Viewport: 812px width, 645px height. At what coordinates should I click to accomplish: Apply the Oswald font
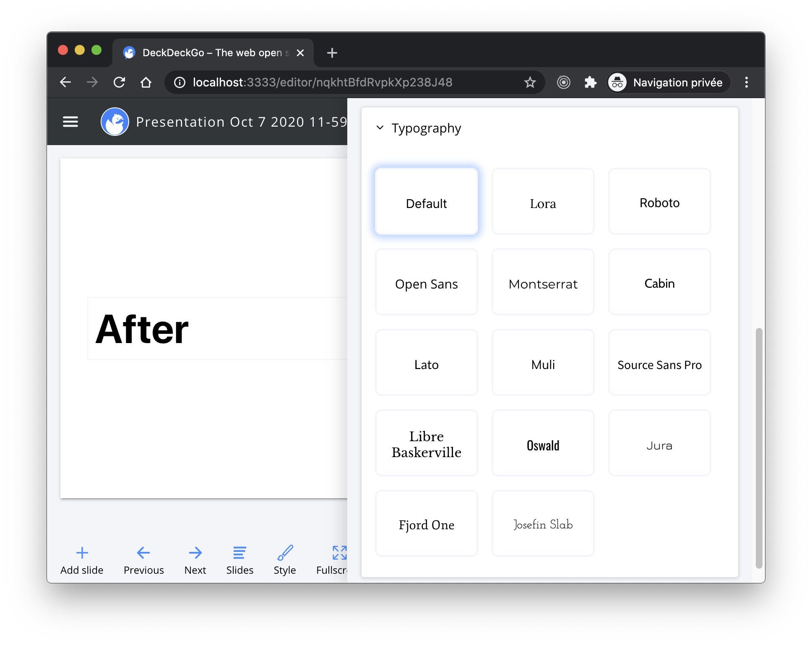543,443
